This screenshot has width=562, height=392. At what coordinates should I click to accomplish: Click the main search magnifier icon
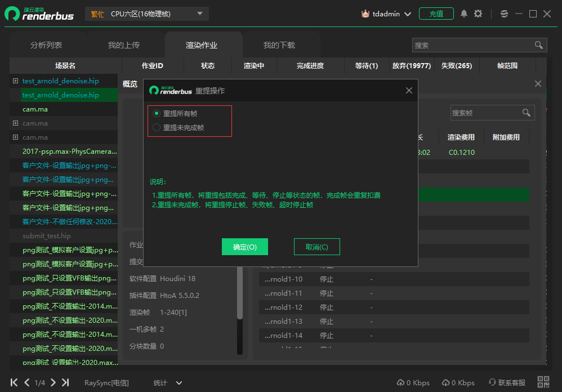tap(537, 44)
